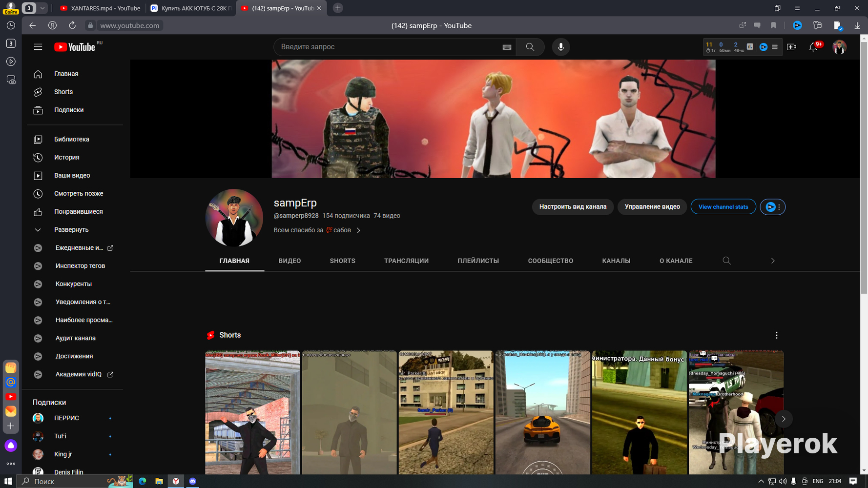The width and height of the screenshot is (868, 488).
Task: Open the notifications bell
Action: click(x=813, y=47)
